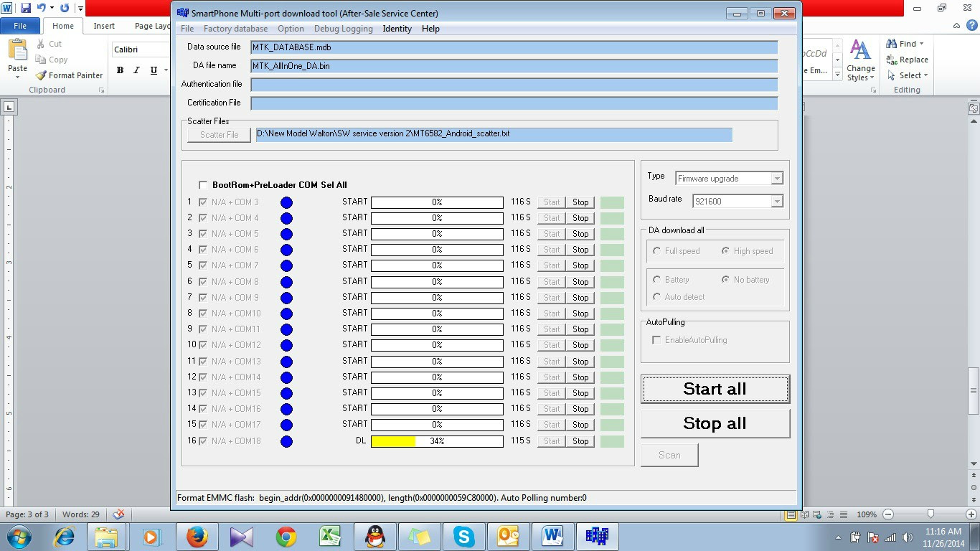Open Internet Explorer from taskbar
The height and width of the screenshot is (551, 980).
pos(65,537)
